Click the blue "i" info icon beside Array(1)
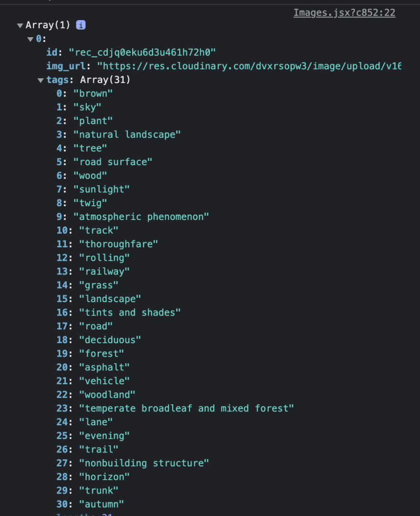420x516 pixels. click(80, 25)
